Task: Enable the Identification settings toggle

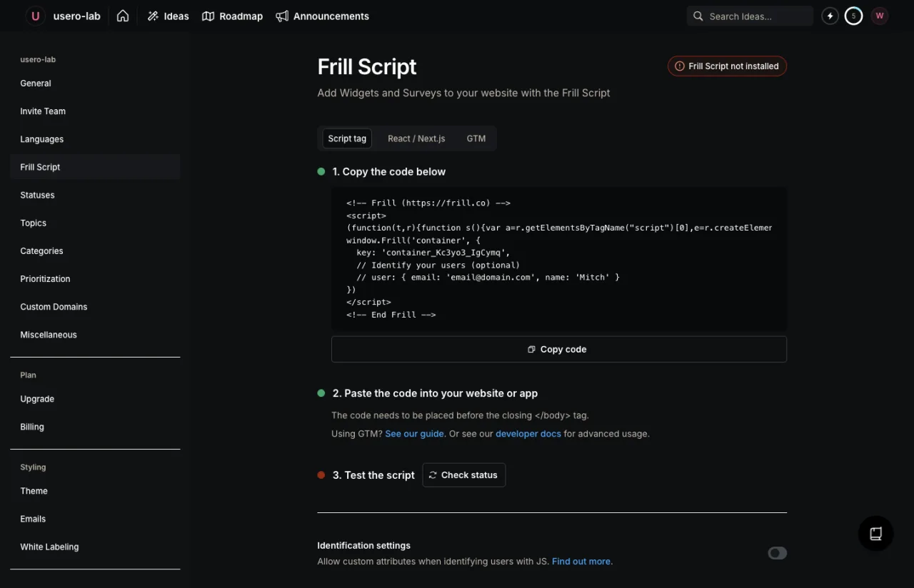Action: coord(777,553)
